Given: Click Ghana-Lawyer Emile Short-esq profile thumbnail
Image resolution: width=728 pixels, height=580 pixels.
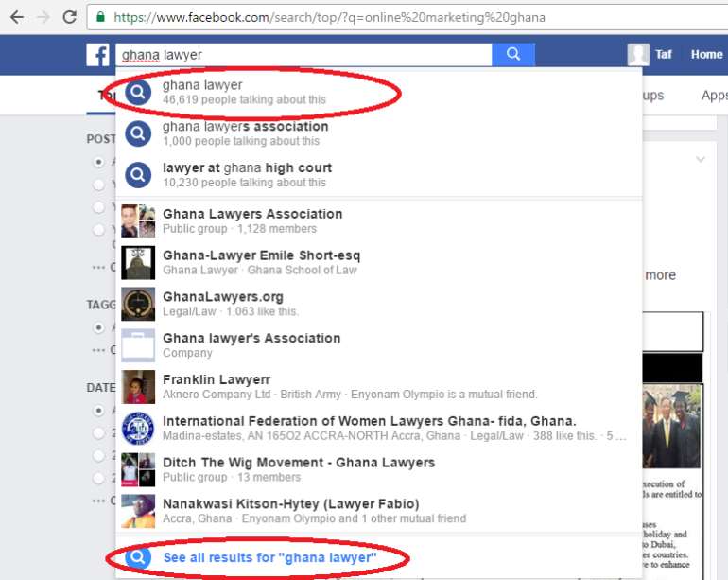Looking at the screenshot, I should pyautogui.click(x=138, y=263).
